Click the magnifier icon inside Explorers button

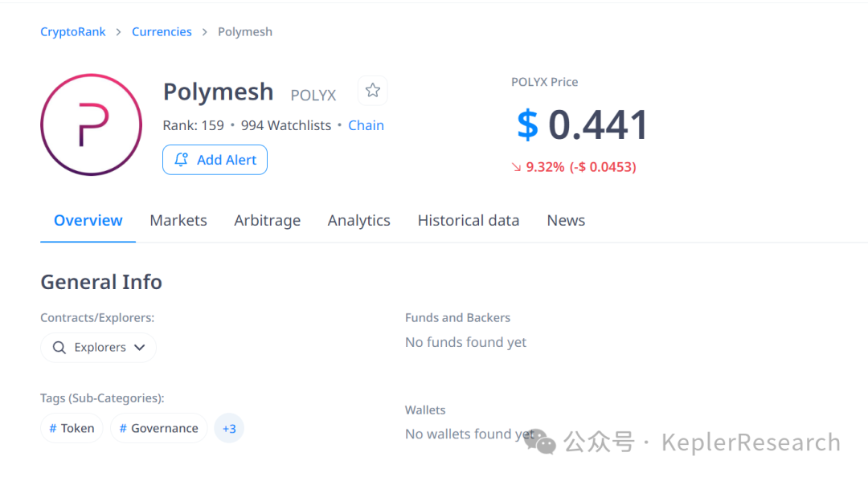[x=59, y=347]
